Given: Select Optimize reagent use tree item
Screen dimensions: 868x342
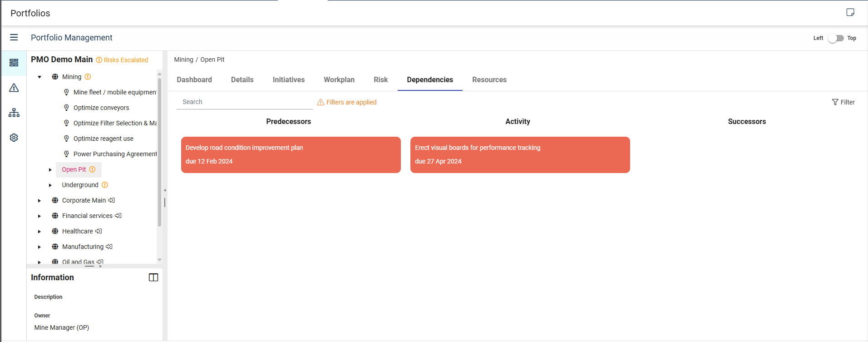Looking at the screenshot, I should pyautogui.click(x=104, y=139).
